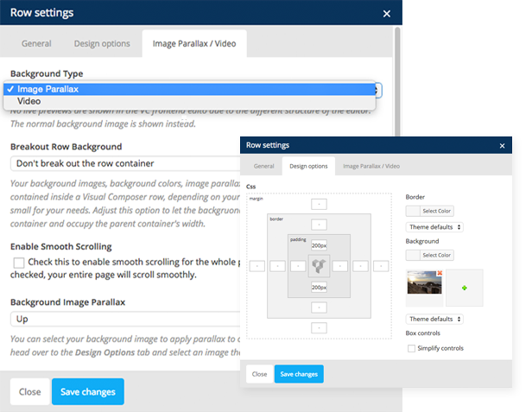Click Close button in large dialog
Screen dimensions: 532x412
pyautogui.click(x=30, y=391)
